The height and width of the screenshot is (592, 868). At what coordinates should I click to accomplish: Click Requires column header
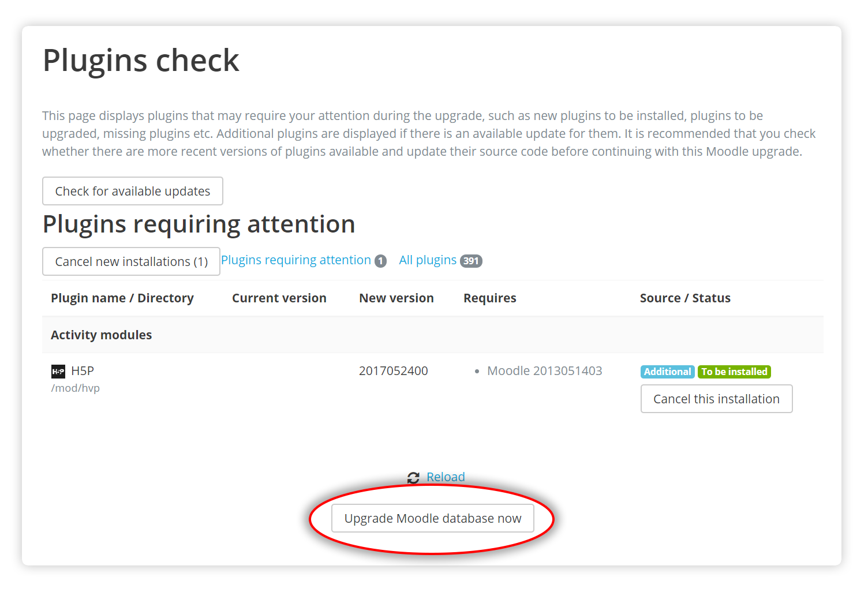click(x=490, y=298)
